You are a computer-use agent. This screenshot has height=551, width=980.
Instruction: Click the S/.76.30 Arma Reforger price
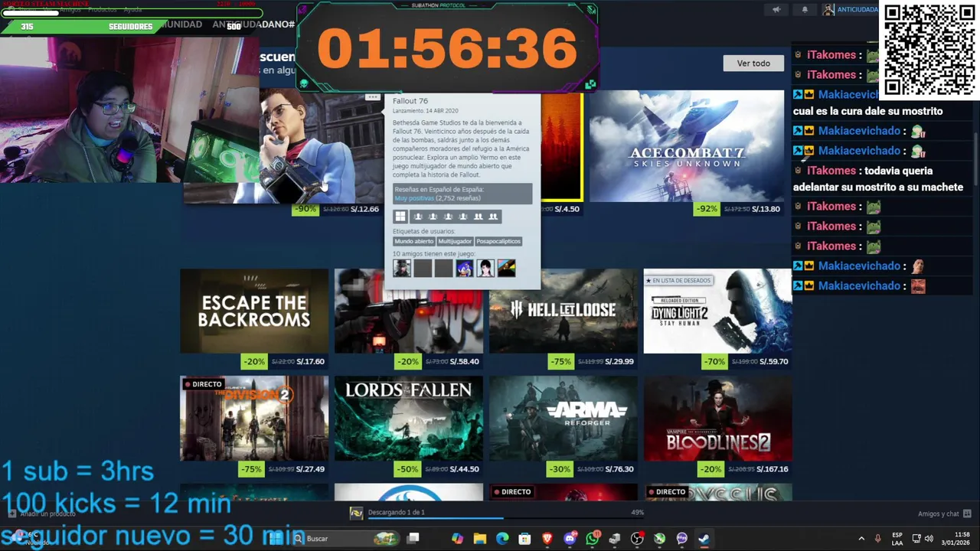point(619,469)
